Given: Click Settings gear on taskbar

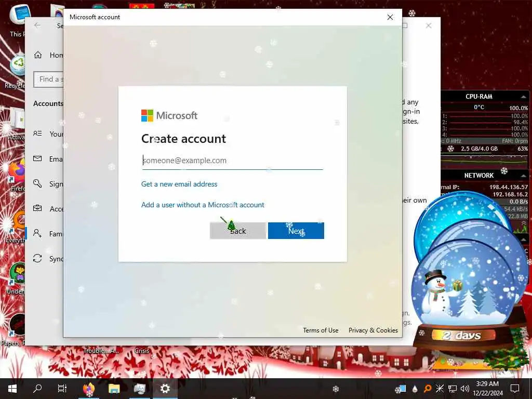Looking at the screenshot, I should (165, 389).
